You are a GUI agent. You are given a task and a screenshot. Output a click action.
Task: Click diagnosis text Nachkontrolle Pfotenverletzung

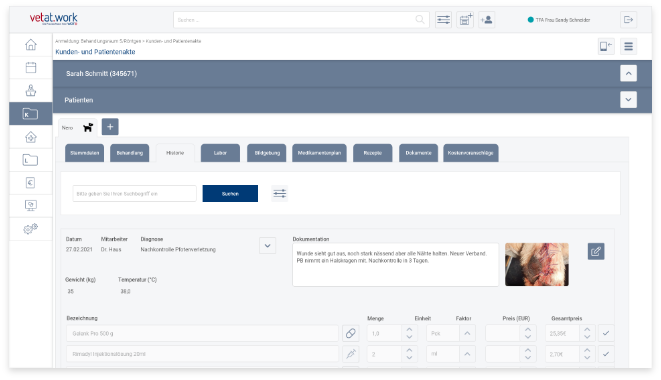click(x=178, y=250)
